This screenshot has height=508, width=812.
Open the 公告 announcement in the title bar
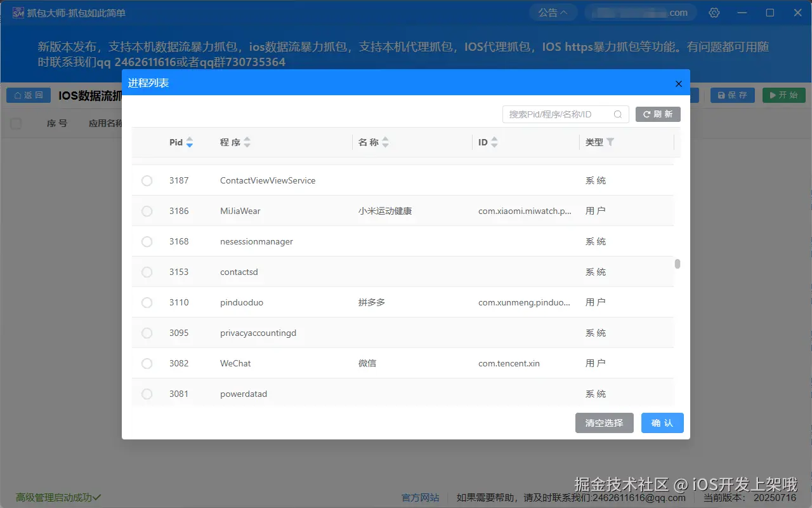point(553,12)
